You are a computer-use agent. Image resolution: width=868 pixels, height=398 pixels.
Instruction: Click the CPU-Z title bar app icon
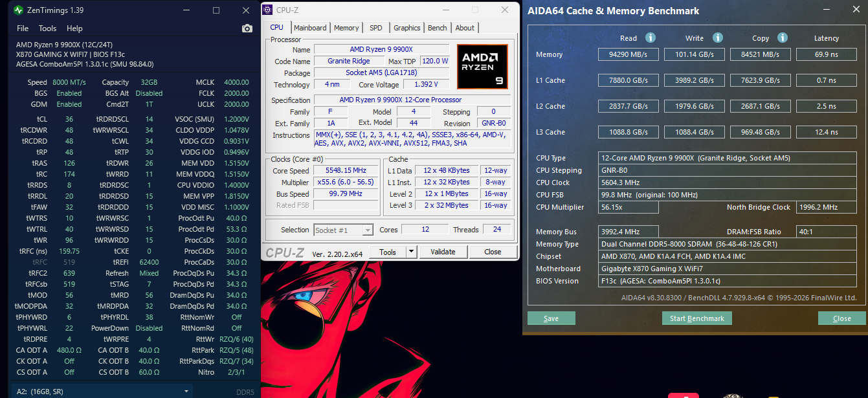pyautogui.click(x=269, y=10)
